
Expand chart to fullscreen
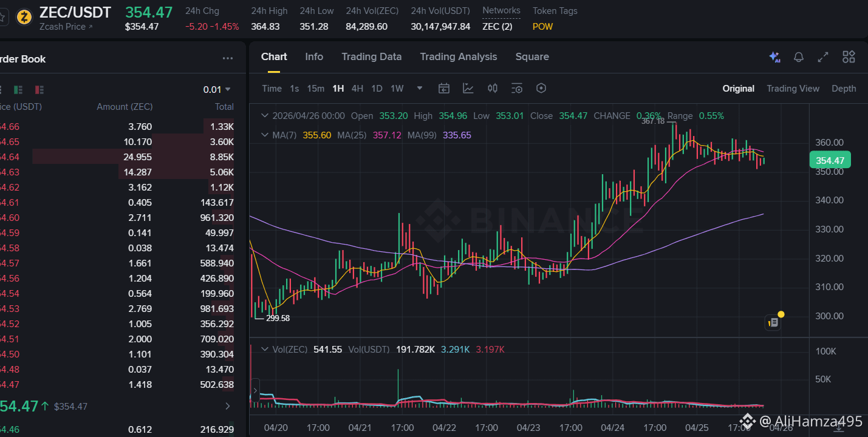pos(823,57)
